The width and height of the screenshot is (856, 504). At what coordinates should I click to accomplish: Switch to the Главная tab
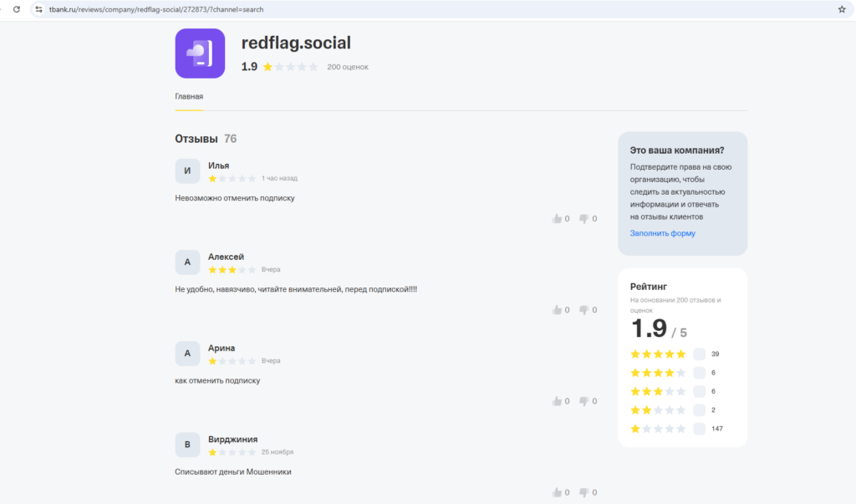click(x=189, y=97)
